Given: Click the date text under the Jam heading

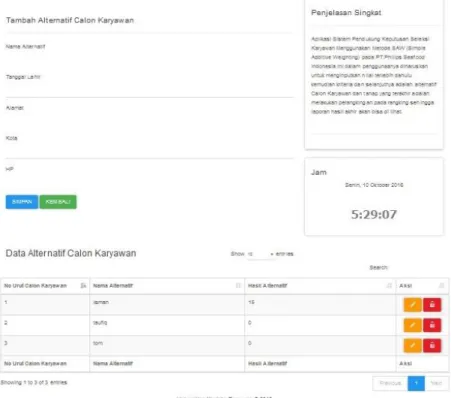Looking at the screenshot, I should (x=374, y=185).
